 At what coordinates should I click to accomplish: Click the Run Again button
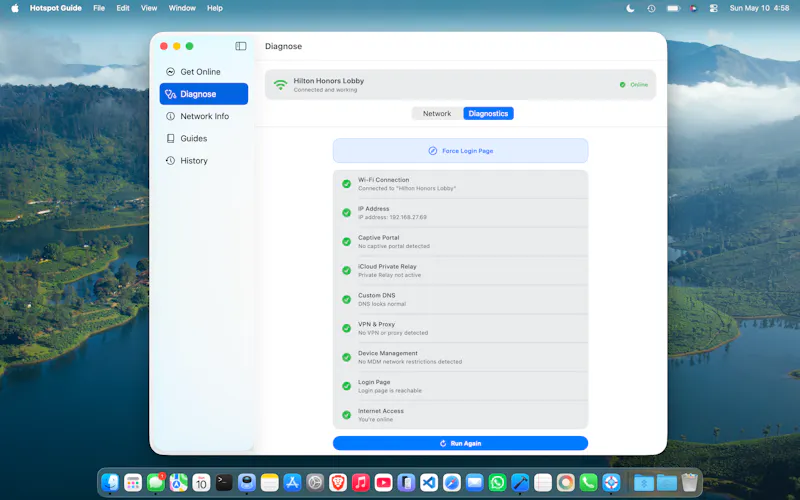[x=460, y=443]
